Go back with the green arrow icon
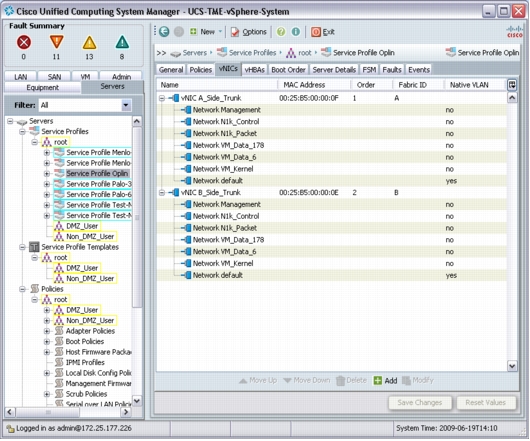 click(164, 32)
